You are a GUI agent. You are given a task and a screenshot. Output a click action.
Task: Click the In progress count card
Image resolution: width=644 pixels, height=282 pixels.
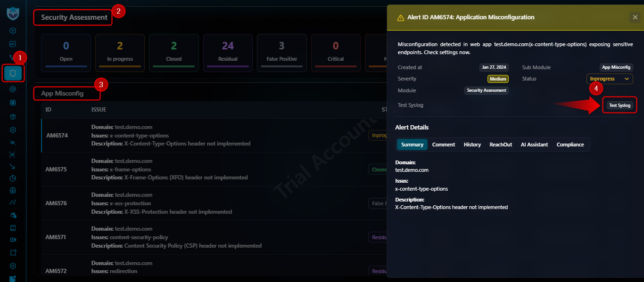point(120,53)
